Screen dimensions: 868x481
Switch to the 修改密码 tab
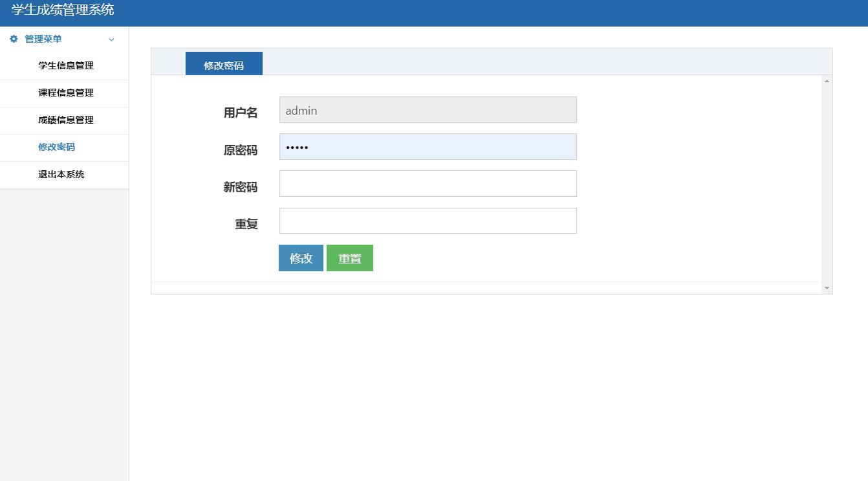pos(224,63)
